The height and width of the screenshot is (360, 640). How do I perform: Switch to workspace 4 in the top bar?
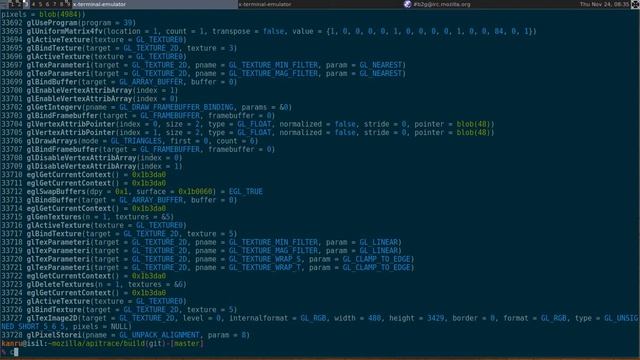pyautogui.click(x=33, y=4)
